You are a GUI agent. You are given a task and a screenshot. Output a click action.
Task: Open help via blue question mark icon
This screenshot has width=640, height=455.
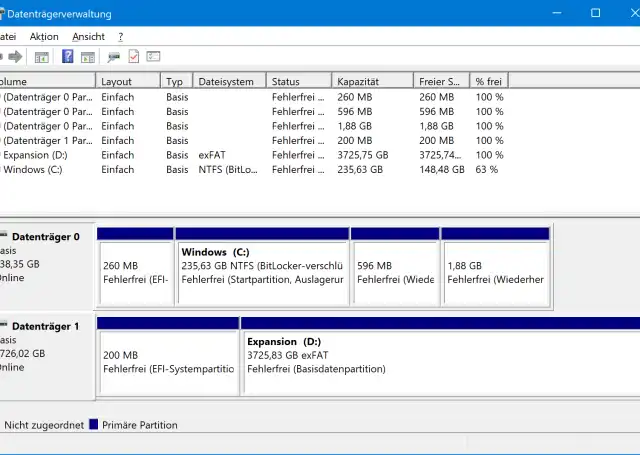click(x=68, y=57)
